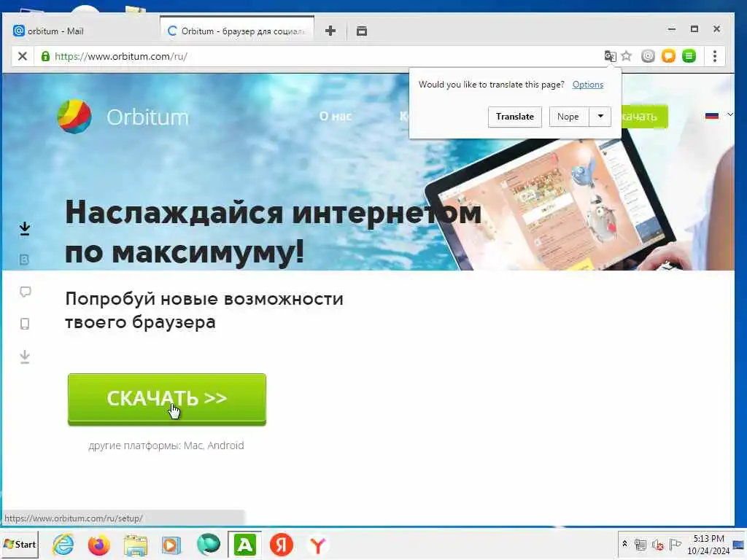Open the grey circular extension icon
Screen dimensions: 747x560
tap(648, 56)
